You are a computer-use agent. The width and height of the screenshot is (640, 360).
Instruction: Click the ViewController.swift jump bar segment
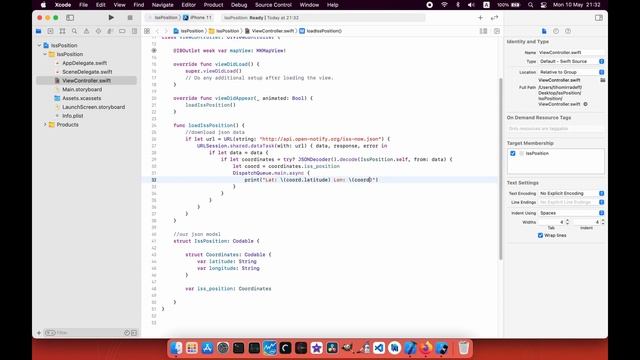(x=269, y=31)
